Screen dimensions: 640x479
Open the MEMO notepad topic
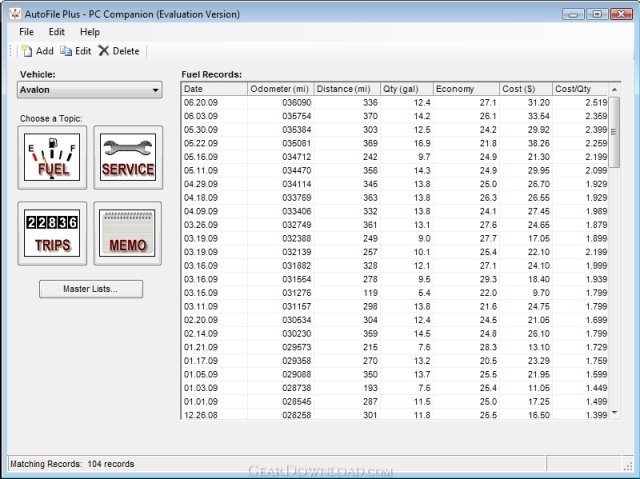(x=128, y=233)
